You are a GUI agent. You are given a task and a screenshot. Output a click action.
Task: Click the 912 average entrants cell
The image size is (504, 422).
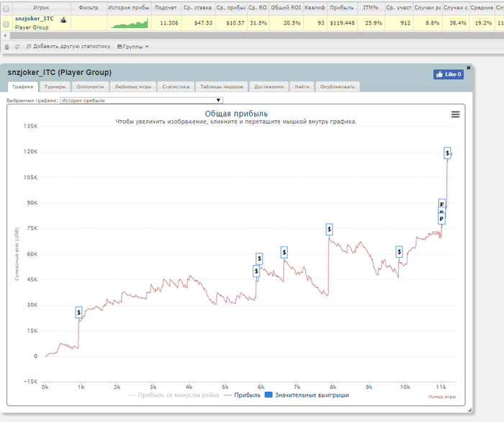[x=399, y=23]
